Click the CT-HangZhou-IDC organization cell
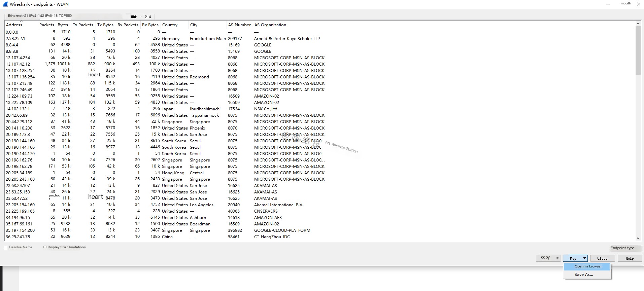The height and width of the screenshot is (291, 644). (272, 237)
